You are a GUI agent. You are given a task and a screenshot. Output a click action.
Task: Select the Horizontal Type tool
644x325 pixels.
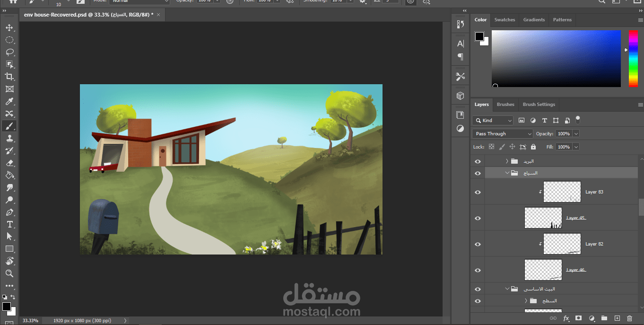pos(9,224)
